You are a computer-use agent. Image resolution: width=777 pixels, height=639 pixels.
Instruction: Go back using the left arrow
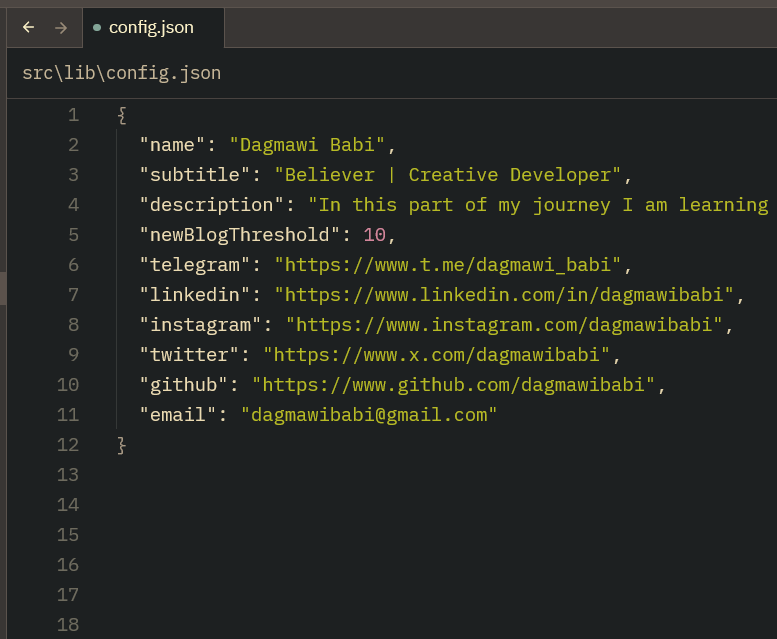pyautogui.click(x=28, y=28)
